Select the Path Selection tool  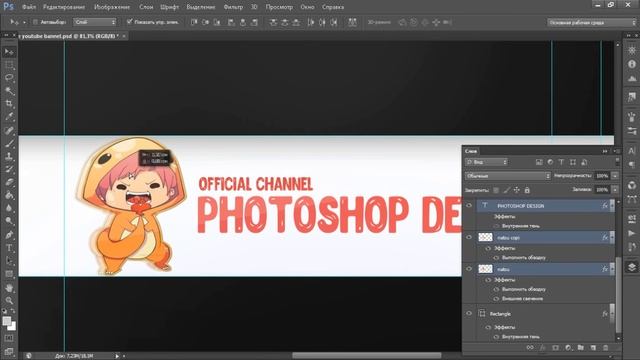[9, 261]
